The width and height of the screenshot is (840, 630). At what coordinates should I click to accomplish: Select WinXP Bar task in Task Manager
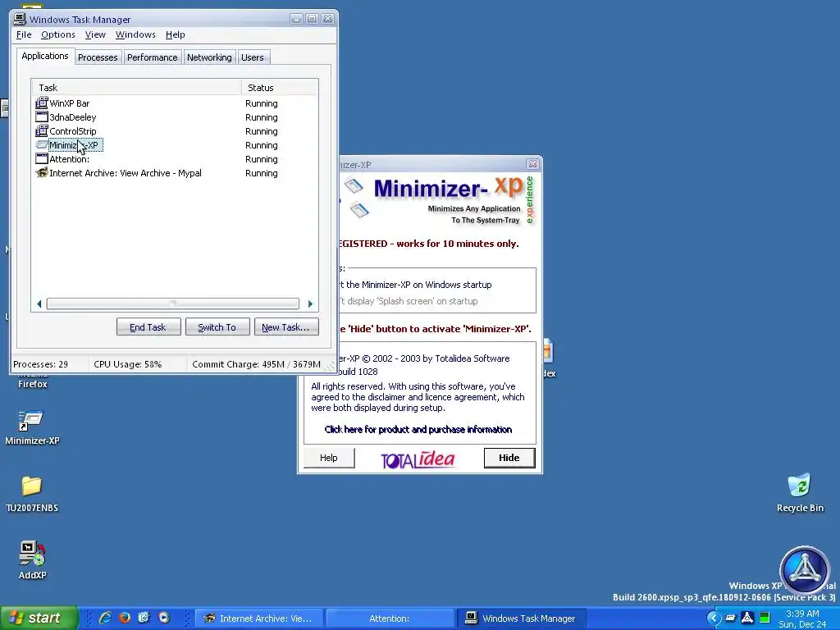tap(175, 103)
